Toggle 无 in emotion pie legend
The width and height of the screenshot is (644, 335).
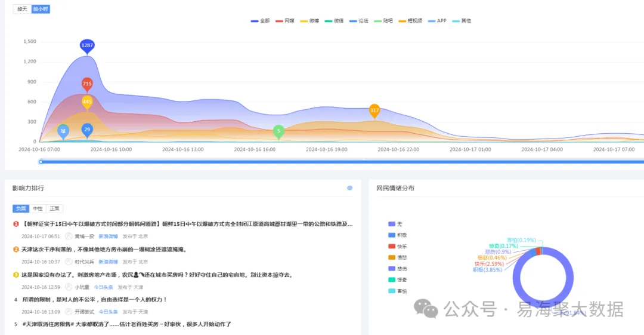[395, 225]
